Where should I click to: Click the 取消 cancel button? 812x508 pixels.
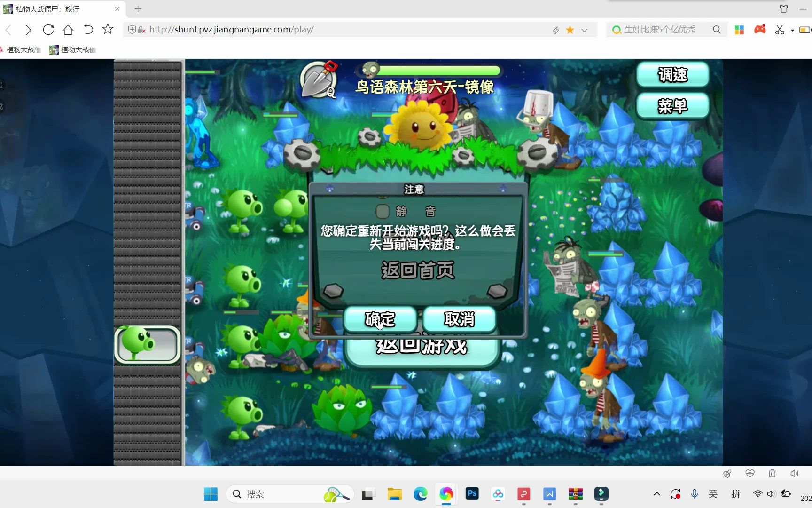tap(459, 319)
